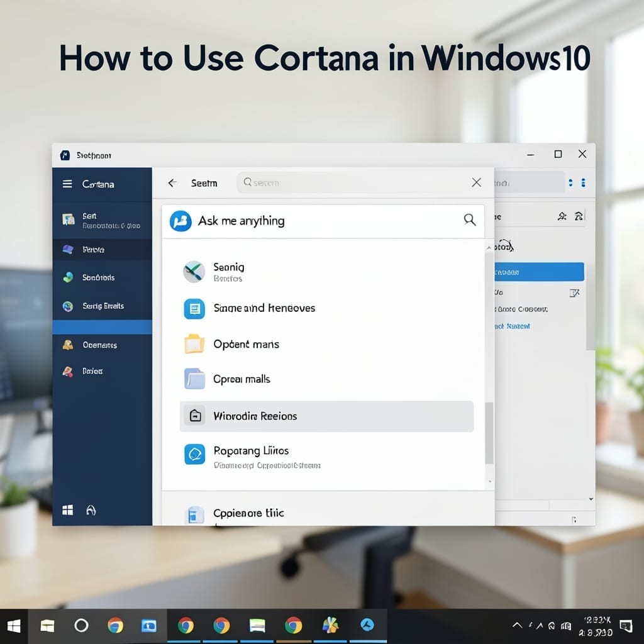Select the Seit item in the sidebar

pos(103,220)
